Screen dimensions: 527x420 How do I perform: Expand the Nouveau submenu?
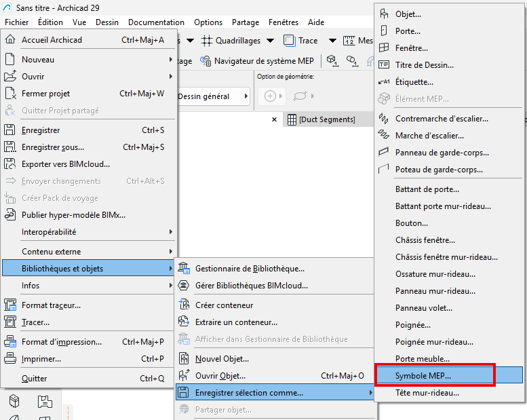pos(171,59)
